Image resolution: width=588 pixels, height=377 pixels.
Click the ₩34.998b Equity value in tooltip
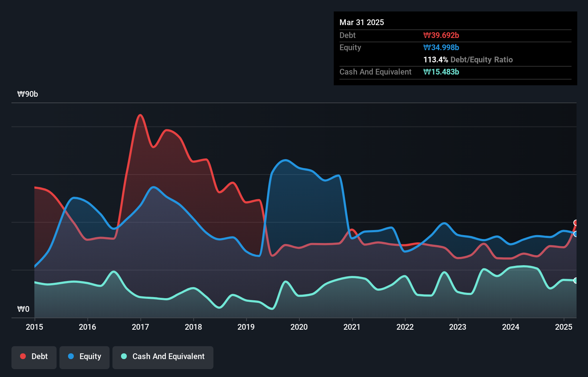[441, 47]
